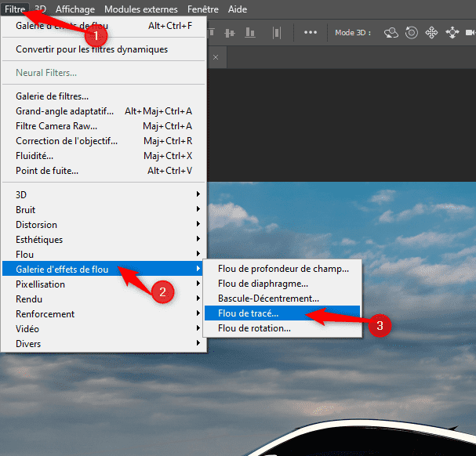Expand the Esthétiques submenu

point(104,240)
